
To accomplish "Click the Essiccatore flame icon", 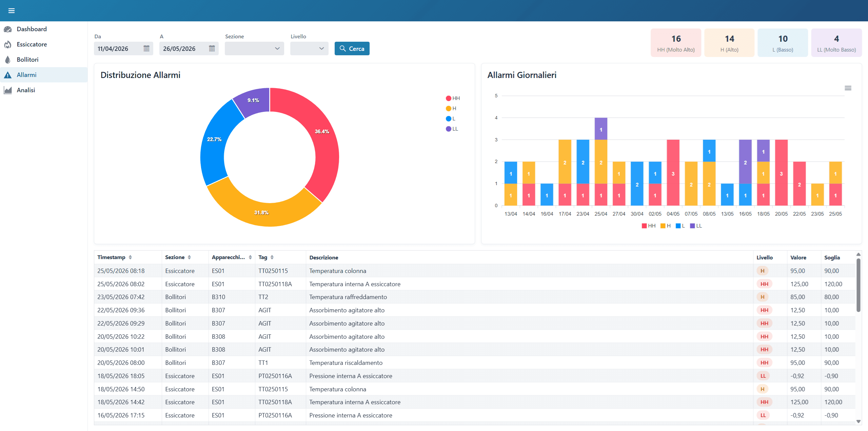I will (8, 44).
